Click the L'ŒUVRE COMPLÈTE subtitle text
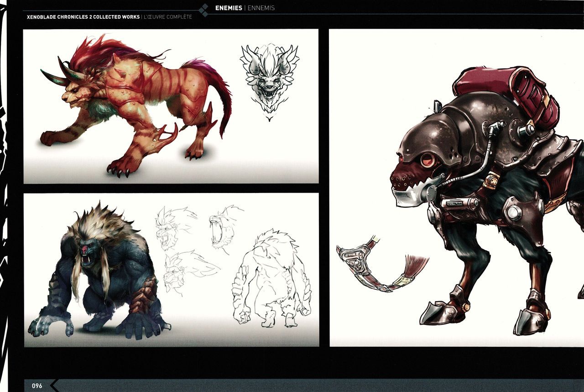584x392 pixels. pos(168,17)
